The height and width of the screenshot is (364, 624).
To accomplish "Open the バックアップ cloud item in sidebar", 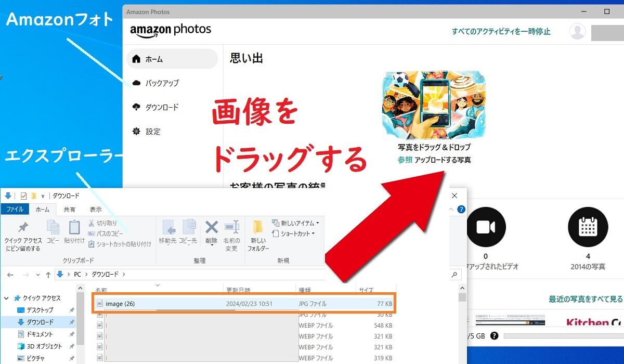I will [x=156, y=83].
